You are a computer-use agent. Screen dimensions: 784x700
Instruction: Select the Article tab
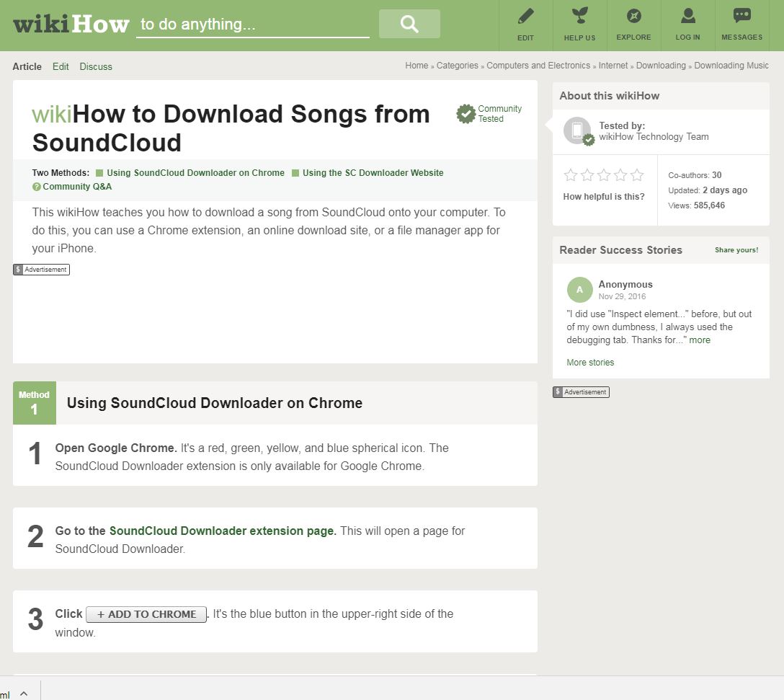(x=27, y=66)
